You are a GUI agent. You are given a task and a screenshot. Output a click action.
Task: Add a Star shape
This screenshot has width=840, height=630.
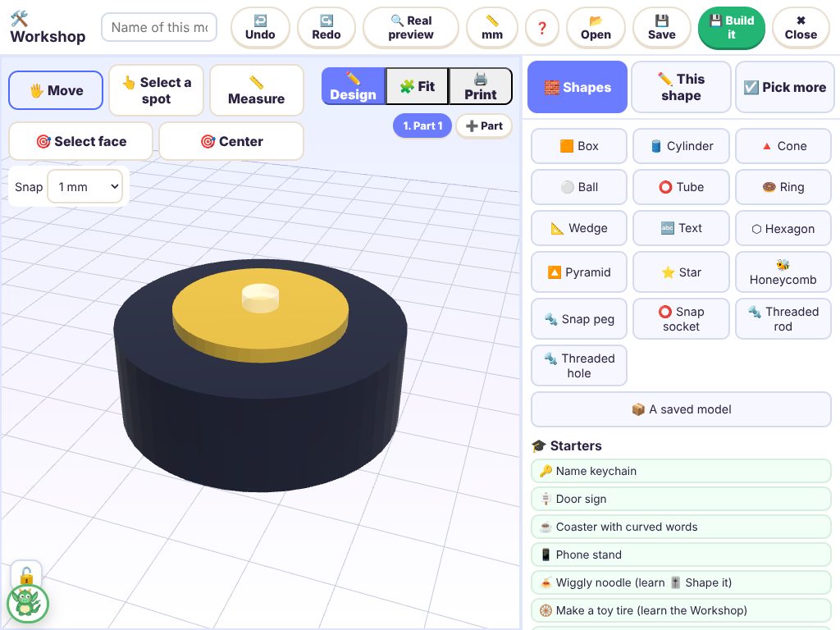pos(681,272)
